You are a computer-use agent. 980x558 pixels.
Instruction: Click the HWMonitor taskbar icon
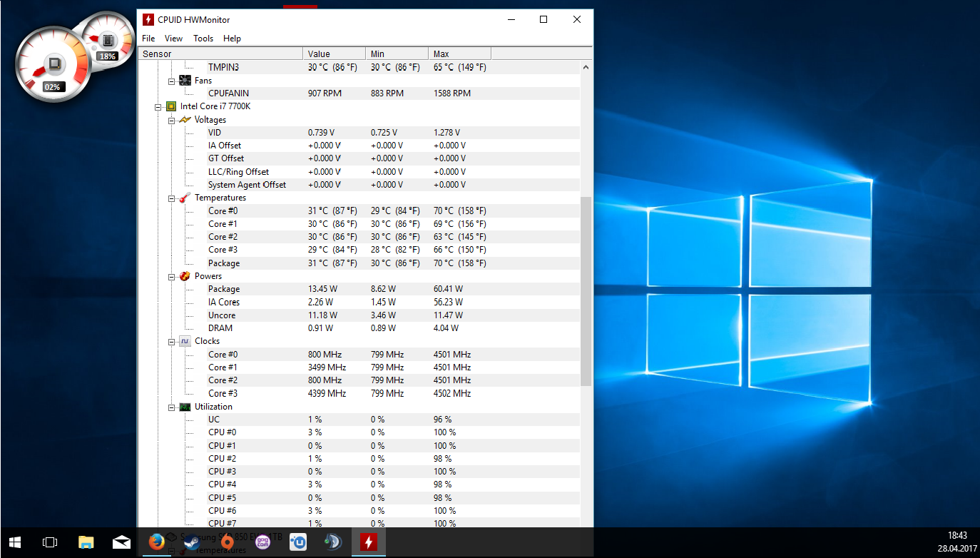369,542
